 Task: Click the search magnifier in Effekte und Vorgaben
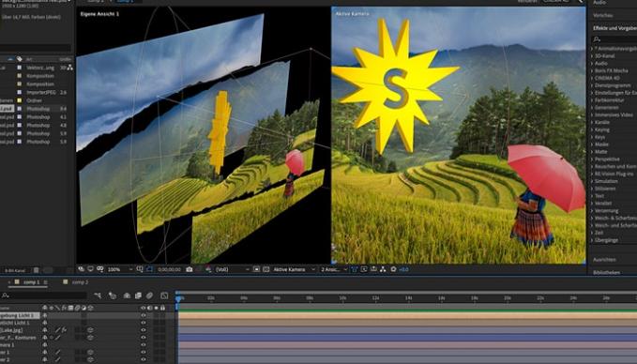click(x=597, y=39)
